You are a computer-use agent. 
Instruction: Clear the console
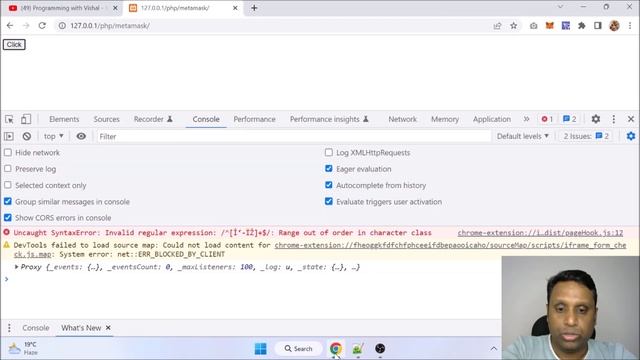(x=27, y=136)
